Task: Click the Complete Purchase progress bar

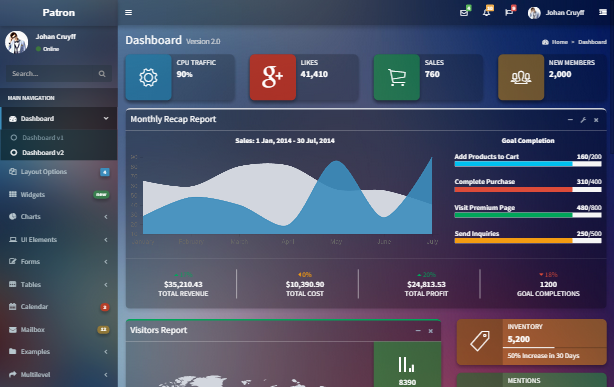Action: (x=528, y=190)
